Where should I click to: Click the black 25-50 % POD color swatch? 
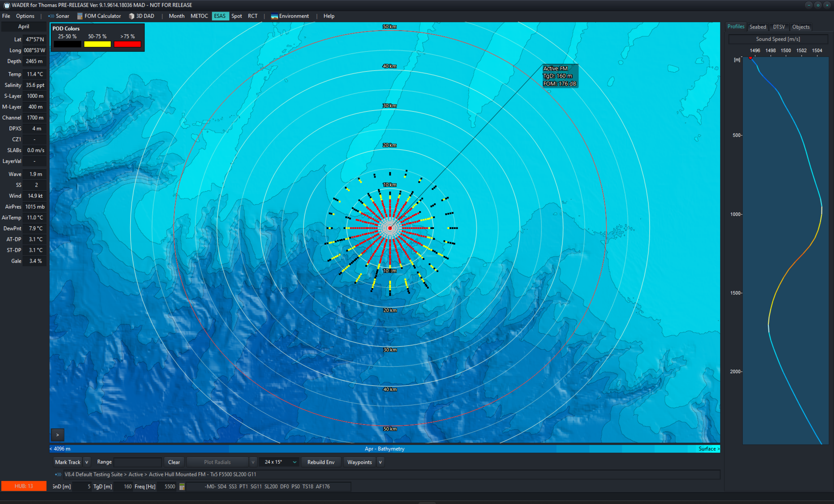pos(67,44)
